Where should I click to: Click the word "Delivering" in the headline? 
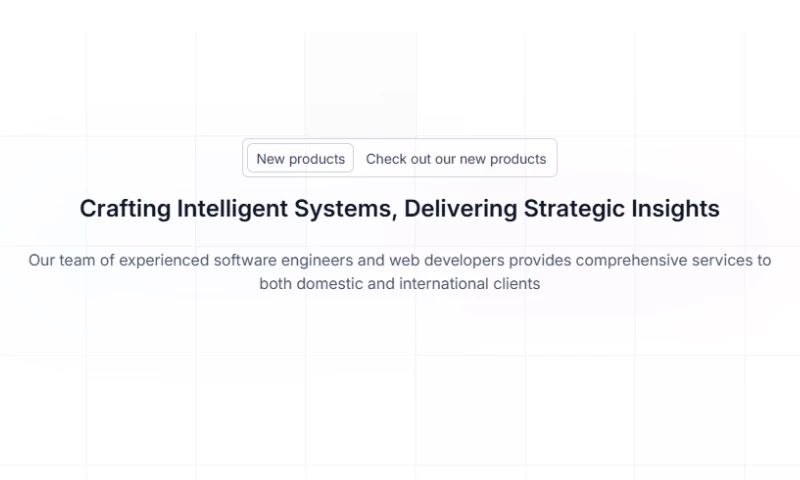(x=461, y=208)
